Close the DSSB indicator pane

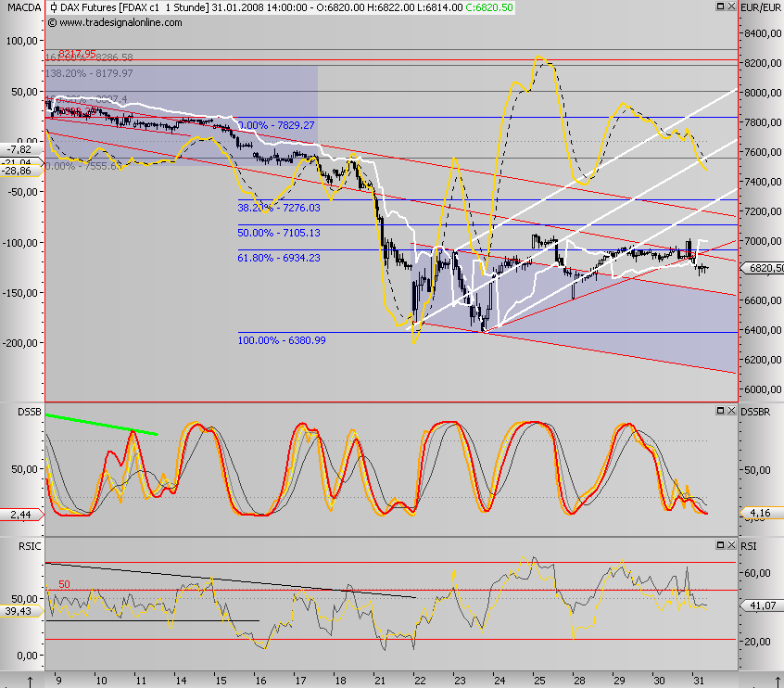point(731,411)
